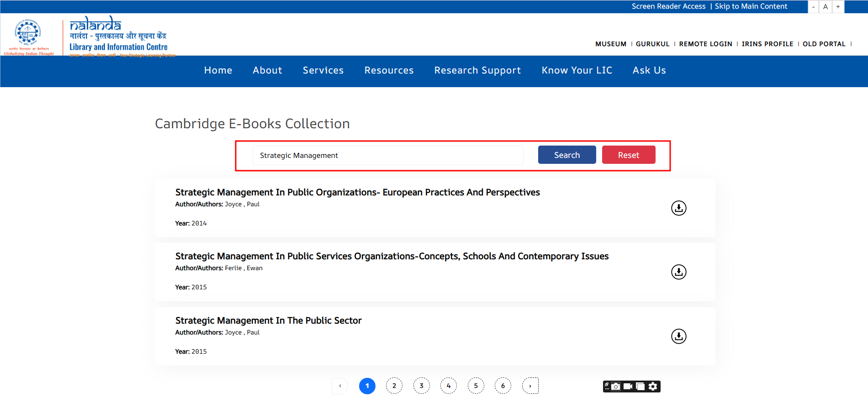Focus the Strategic Management search field

[x=387, y=156]
